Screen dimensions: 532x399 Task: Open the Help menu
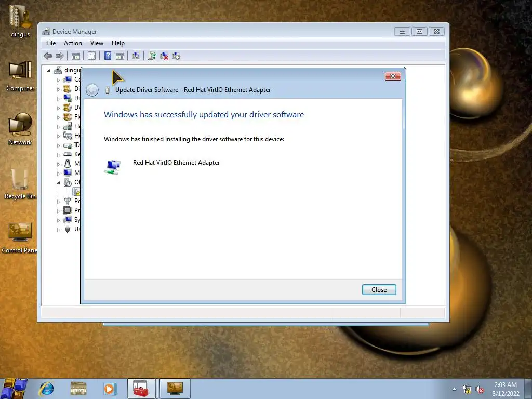[118, 43]
